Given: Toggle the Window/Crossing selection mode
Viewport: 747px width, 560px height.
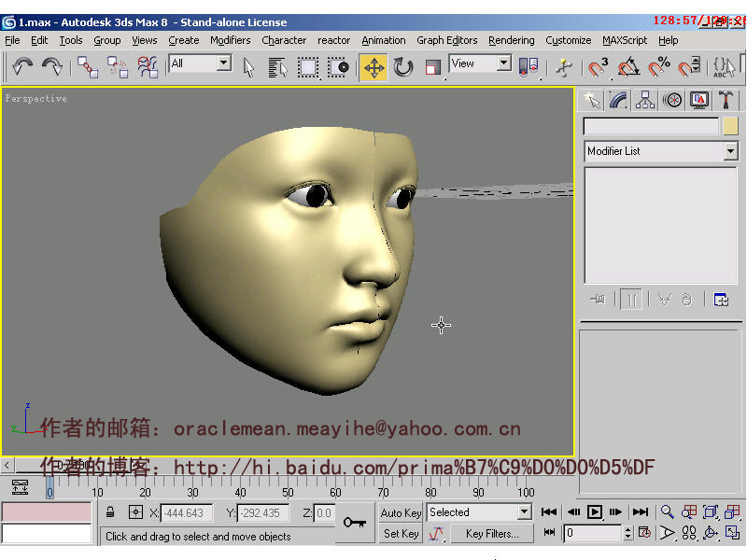Looking at the screenshot, I should 338,67.
